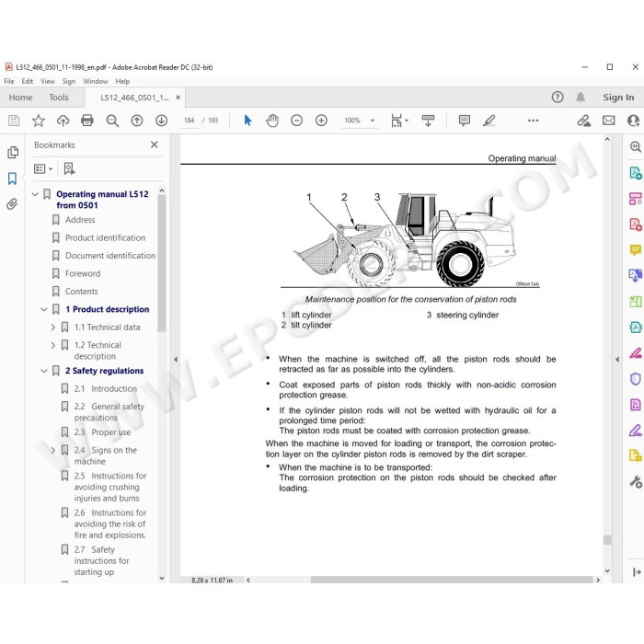Image resolution: width=644 pixels, height=644 pixels.
Task: Toggle the Bookmarks panel icon
Action: click(x=12, y=178)
